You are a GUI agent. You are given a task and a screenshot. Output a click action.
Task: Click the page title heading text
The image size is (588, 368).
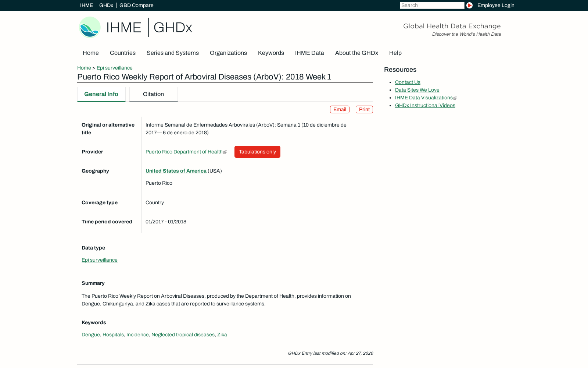(x=204, y=77)
